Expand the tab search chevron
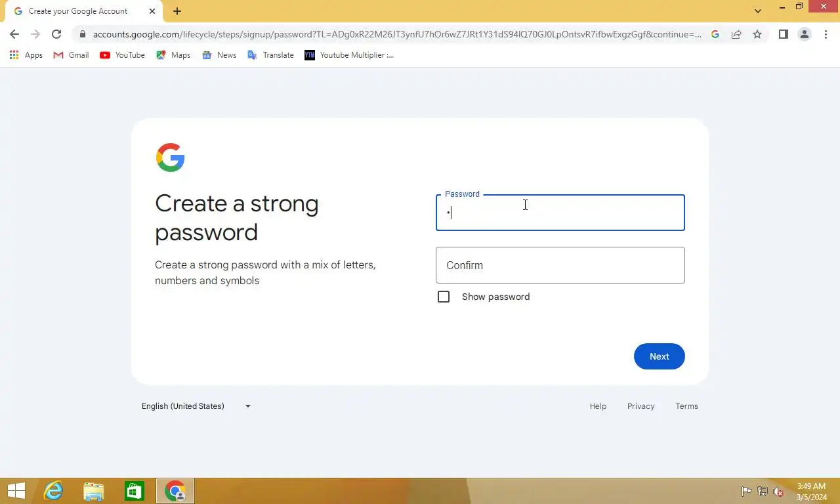Image resolution: width=840 pixels, height=504 pixels. point(758,10)
